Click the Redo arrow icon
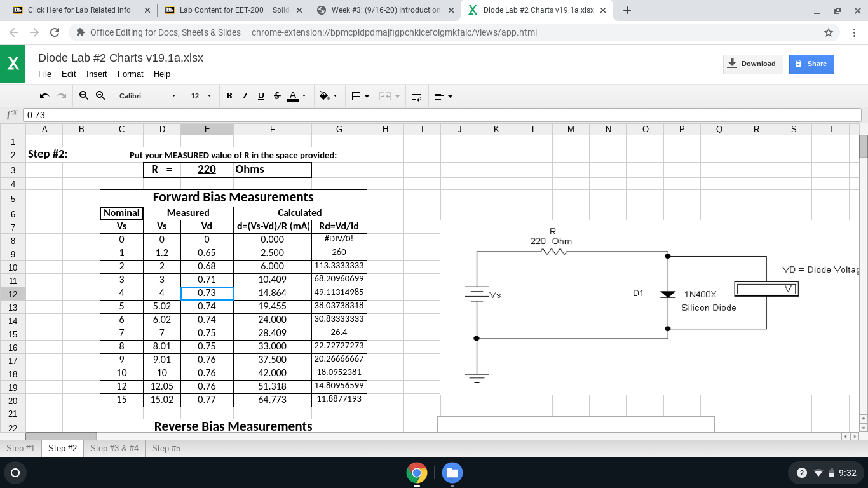Viewport: 868px width, 488px height. pyautogui.click(x=62, y=96)
